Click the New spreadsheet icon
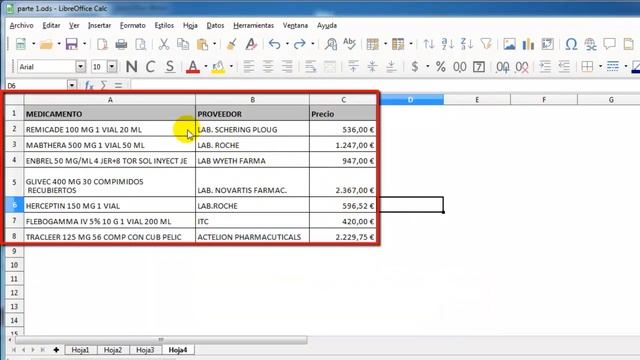Image resolution: width=640 pixels, height=360 pixels. 20,44
